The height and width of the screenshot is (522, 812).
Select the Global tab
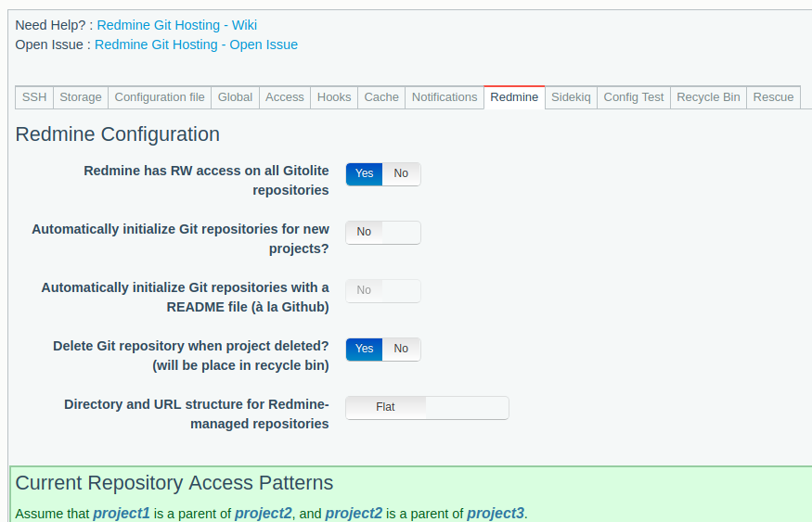tap(235, 97)
